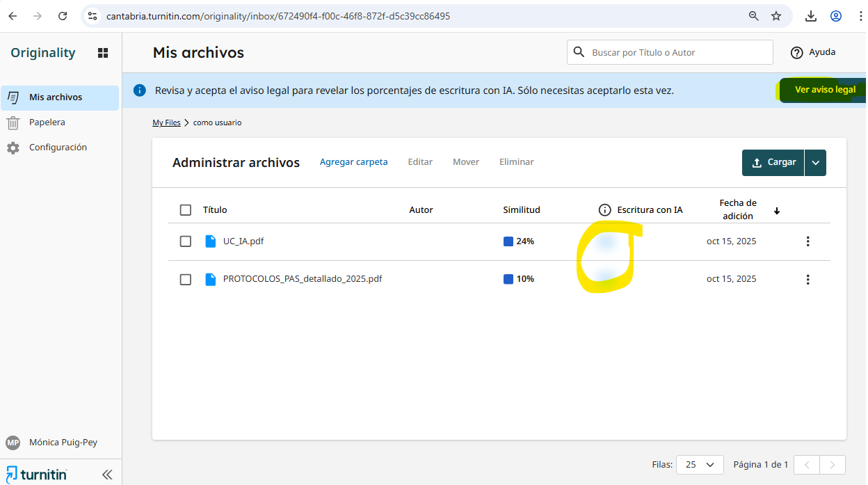Click the Turnitin logo
This screenshot has width=868, height=485.
click(37, 475)
